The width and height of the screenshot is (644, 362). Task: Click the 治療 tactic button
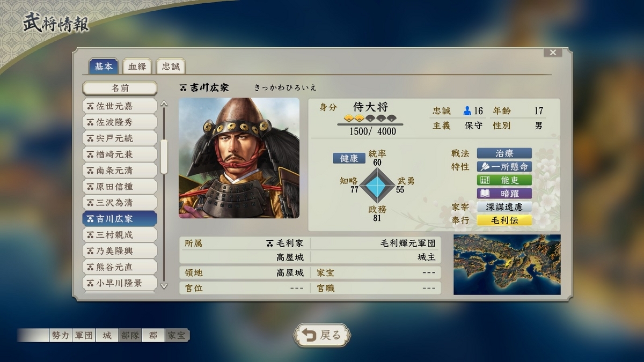point(504,153)
